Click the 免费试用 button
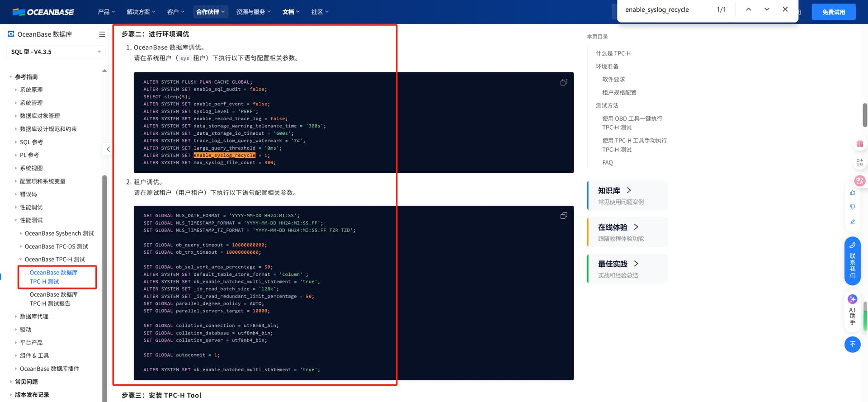Image resolution: width=868 pixels, height=402 pixels. (833, 12)
